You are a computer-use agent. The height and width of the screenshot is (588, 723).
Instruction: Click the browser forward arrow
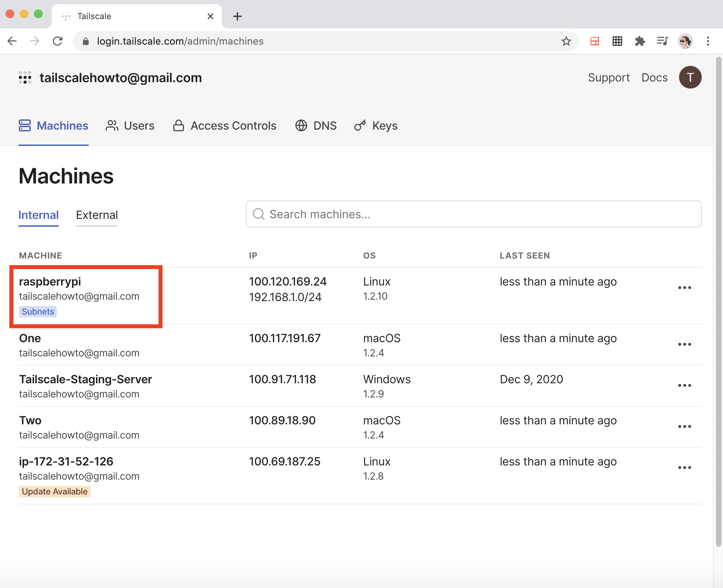(x=35, y=41)
